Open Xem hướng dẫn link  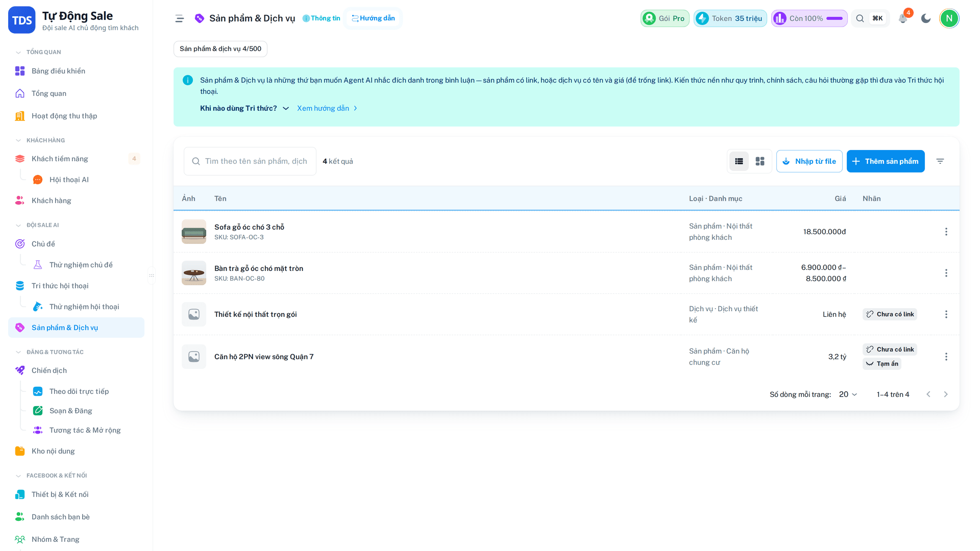coord(327,108)
